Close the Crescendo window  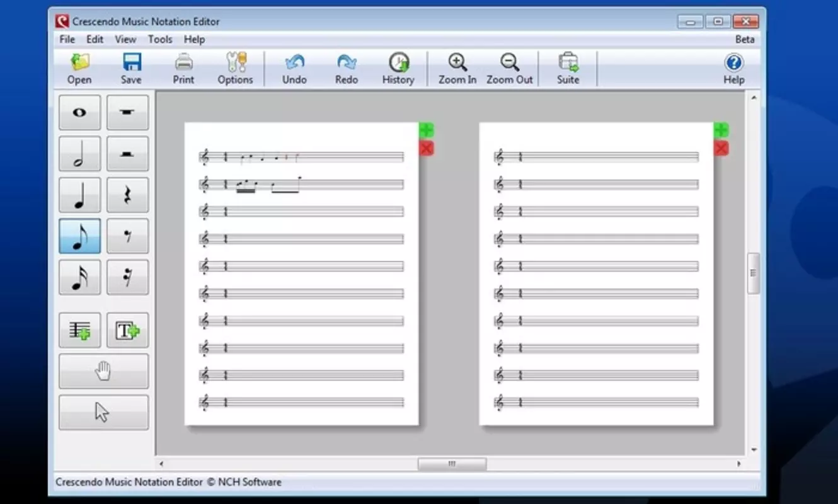tap(745, 21)
